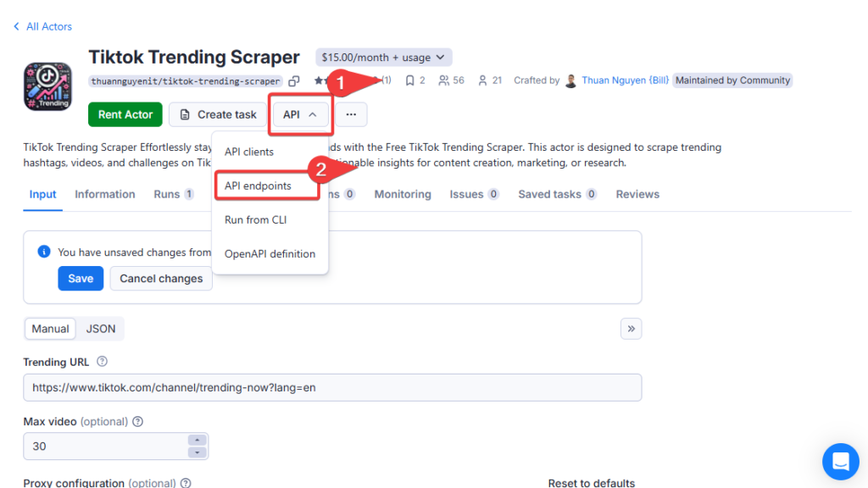This screenshot has height=488, width=868.
Task: Switch input mode to Manual
Action: tap(50, 329)
